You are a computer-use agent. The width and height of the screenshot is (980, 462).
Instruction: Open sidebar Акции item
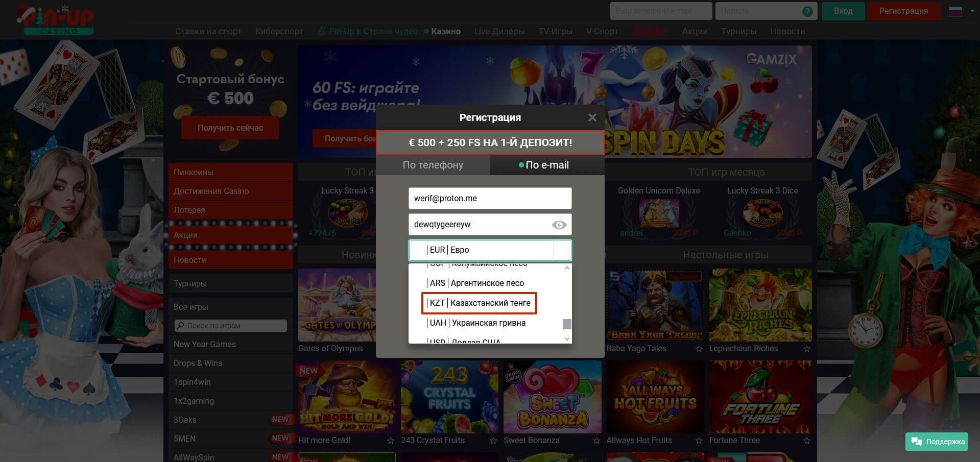[231, 235]
